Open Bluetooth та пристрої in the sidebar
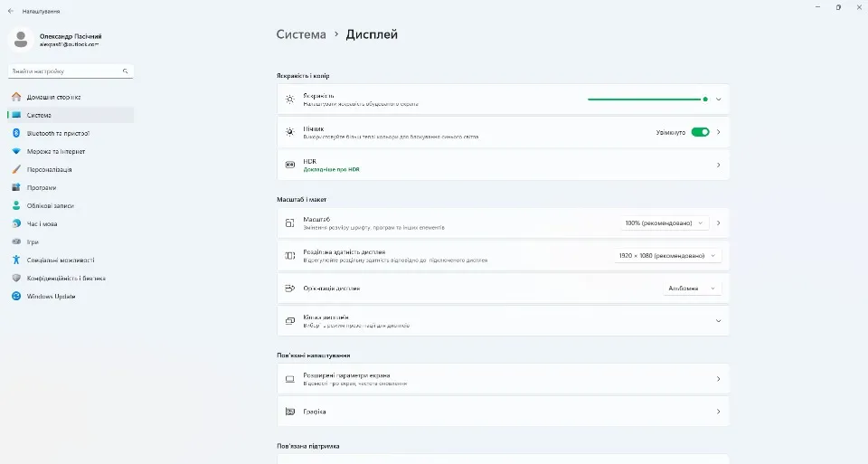The height and width of the screenshot is (464, 868). point(58,133)
